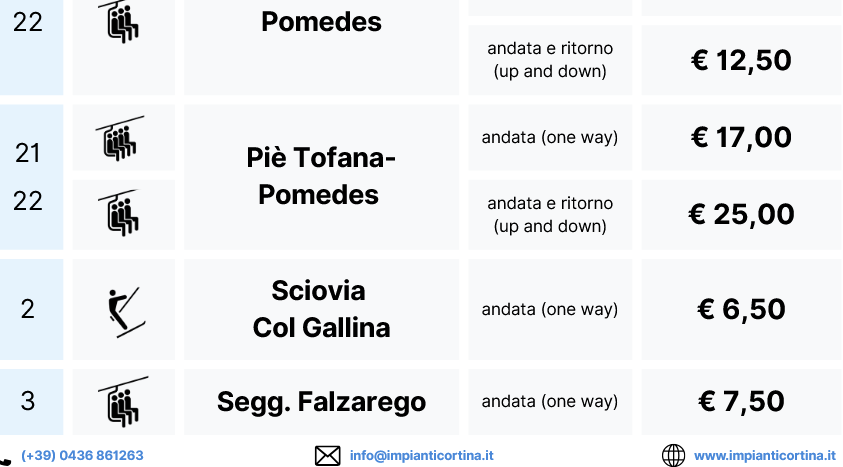Click the chairlift icon beside the €12,50 Pomedes row

click(x=123, y=23)
